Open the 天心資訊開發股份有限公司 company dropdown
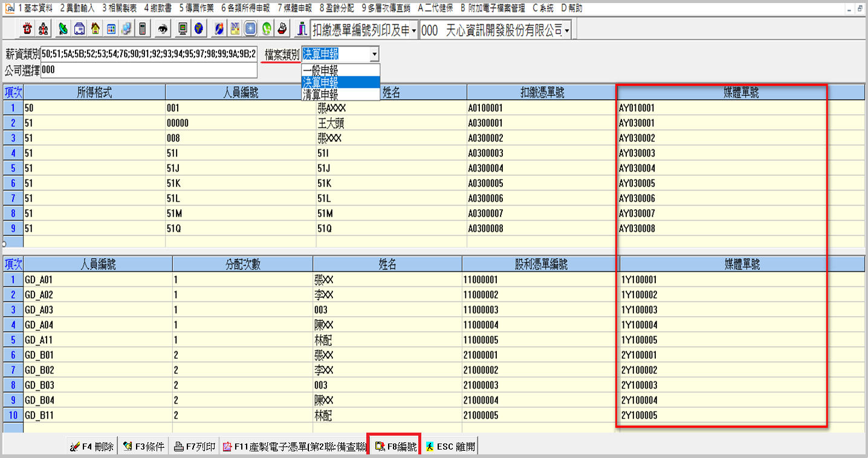 coord(566,30)
